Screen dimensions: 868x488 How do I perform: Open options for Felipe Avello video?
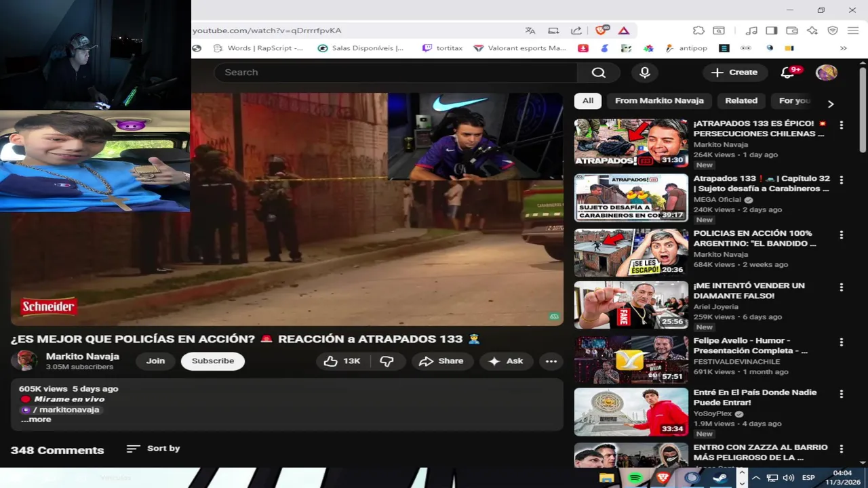[x=841, y=342]
